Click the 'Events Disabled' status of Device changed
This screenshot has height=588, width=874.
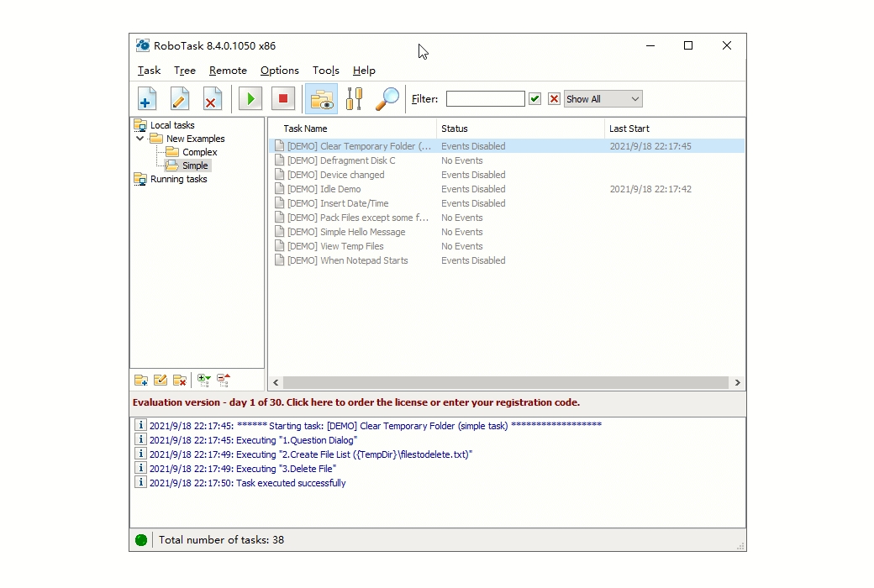coord(473,175)
